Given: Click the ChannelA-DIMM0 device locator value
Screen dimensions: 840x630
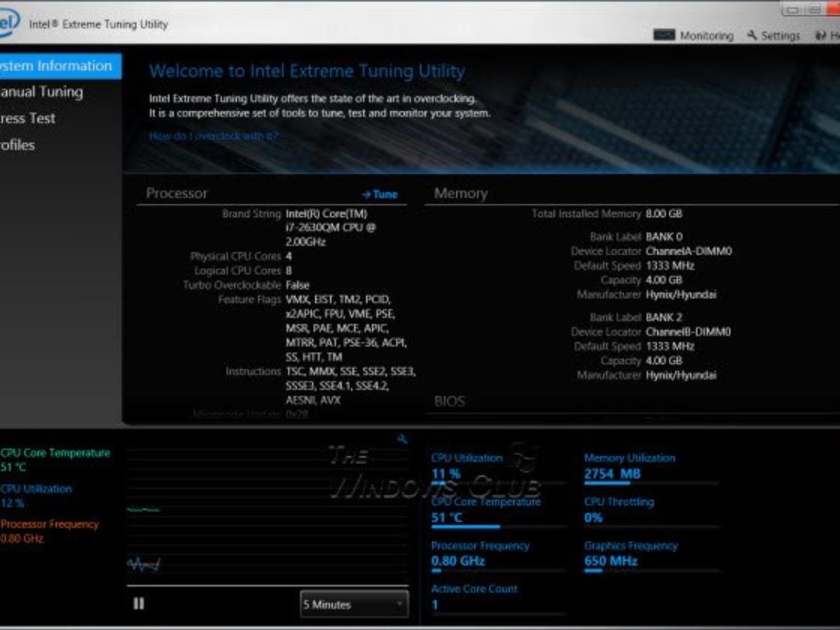Looking at the screenshot, I should coord(689,251).
